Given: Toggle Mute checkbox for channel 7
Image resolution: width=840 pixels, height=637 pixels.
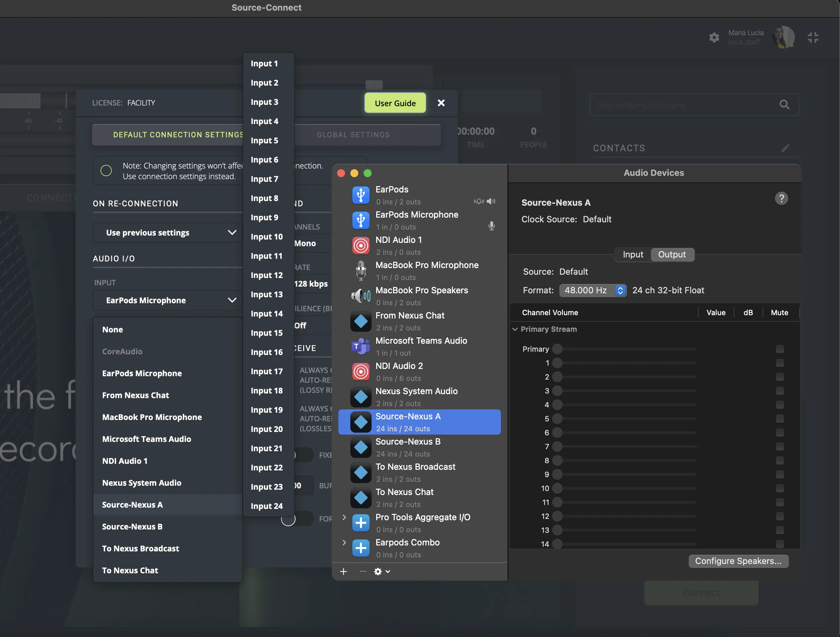Looking at the screenshot, I should (x=780, y=446).
